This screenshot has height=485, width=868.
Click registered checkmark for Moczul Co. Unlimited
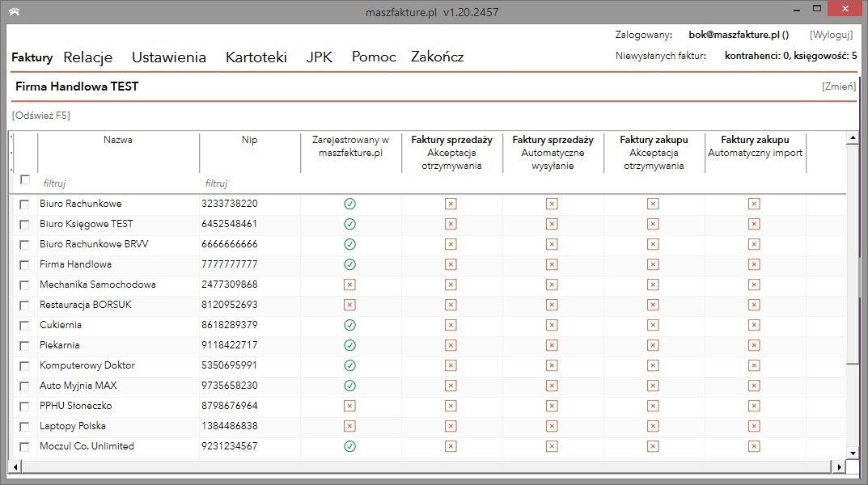[349, 446]
